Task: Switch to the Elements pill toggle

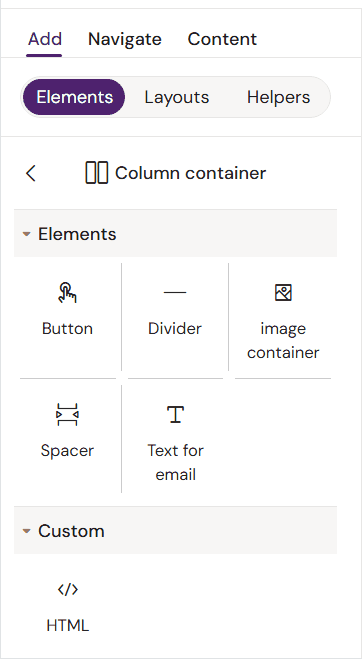Action: tap(74, 97)
